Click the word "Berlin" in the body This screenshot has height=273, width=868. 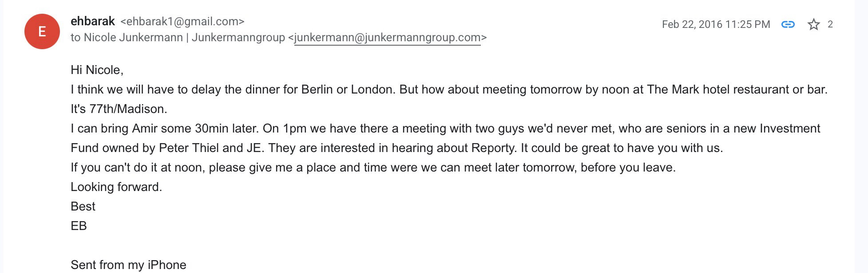coord(317,90)
